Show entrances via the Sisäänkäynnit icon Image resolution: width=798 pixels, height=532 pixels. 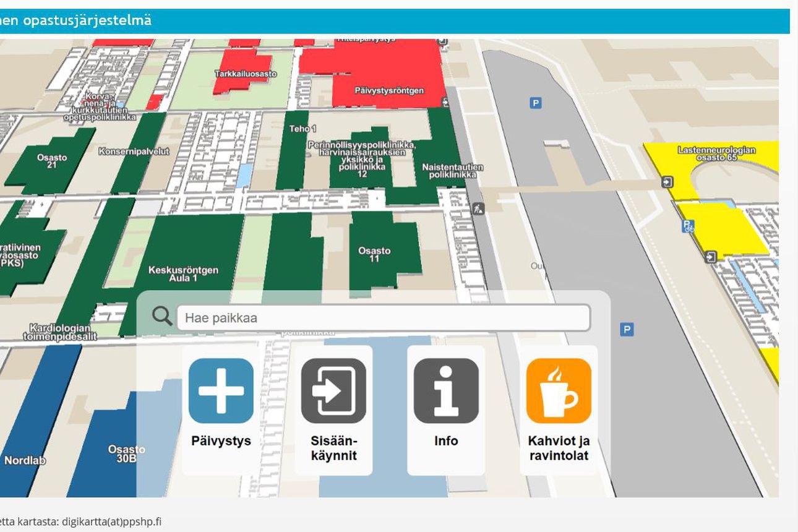(x=333, y=391)
